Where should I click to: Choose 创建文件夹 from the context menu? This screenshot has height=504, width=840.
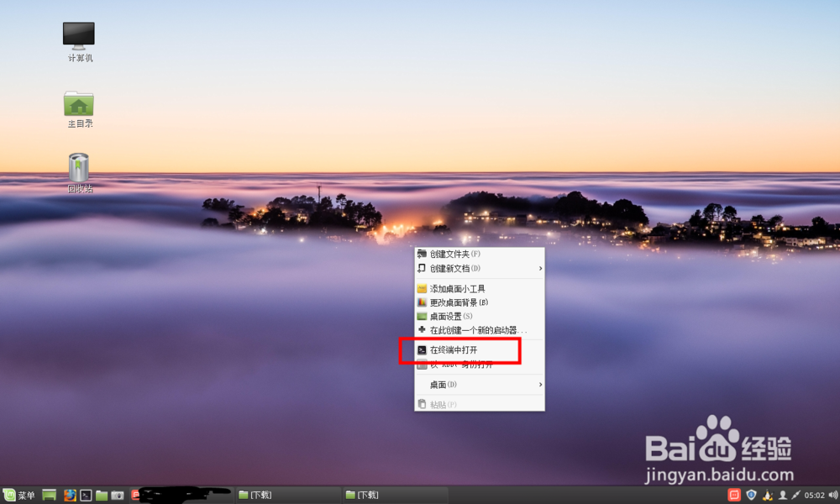tap(454, 253)
